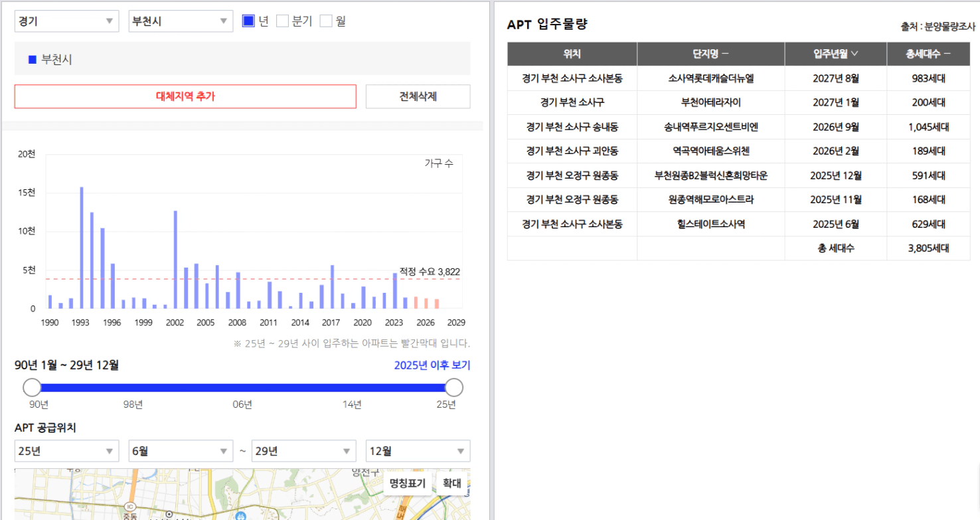980x520 pixels.
Task: Click the 힐스테이트소사역 complex name
Action: click(x=711, y=224)
